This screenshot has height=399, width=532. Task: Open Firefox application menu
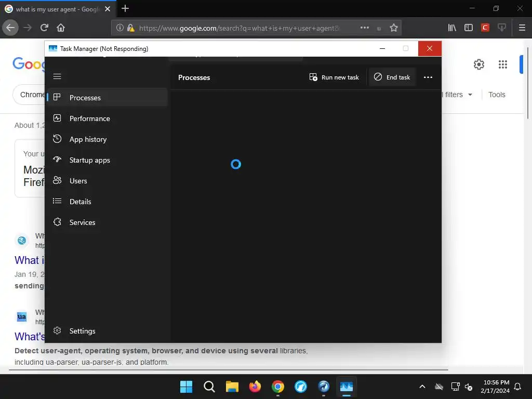point(522,28)
